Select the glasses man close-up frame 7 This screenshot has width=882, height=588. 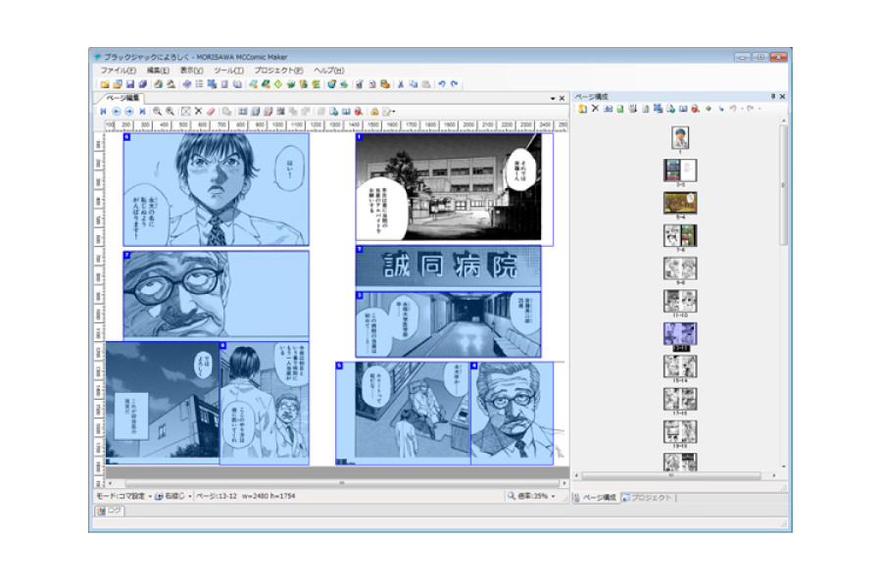(x=216, y=295)
